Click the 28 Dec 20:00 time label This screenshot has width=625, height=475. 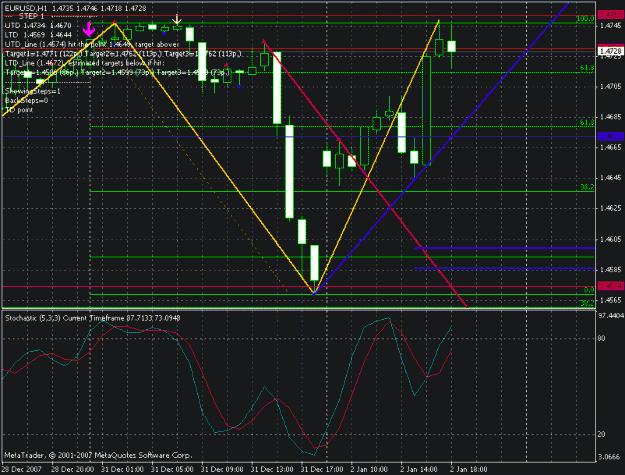coord(73,469)
